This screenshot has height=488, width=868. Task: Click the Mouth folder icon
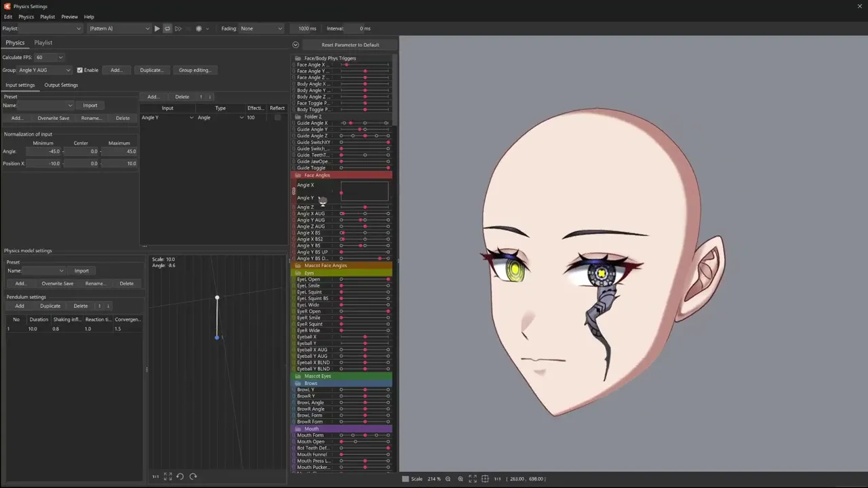(298, 428)
